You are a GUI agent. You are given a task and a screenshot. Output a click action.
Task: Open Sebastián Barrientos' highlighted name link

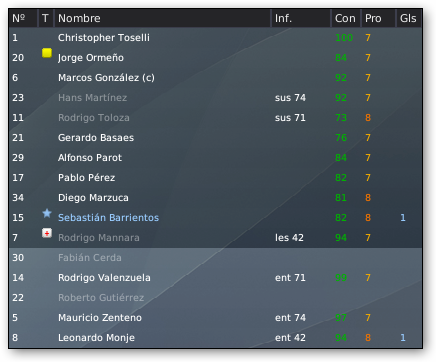click(108, 218)
